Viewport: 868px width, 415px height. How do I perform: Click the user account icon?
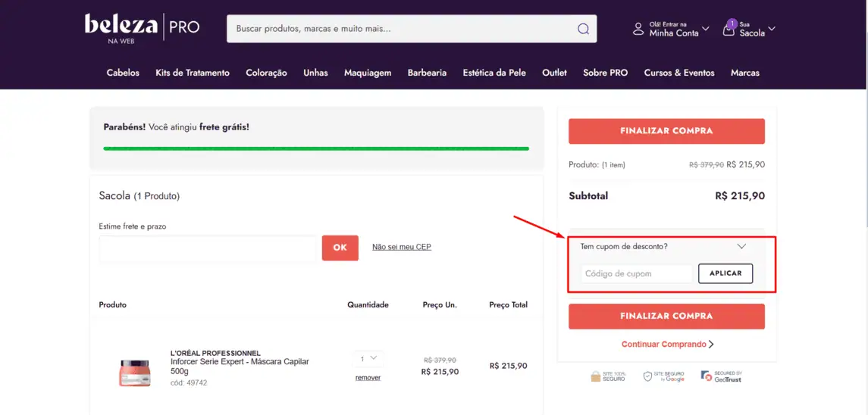pos(638,29)
